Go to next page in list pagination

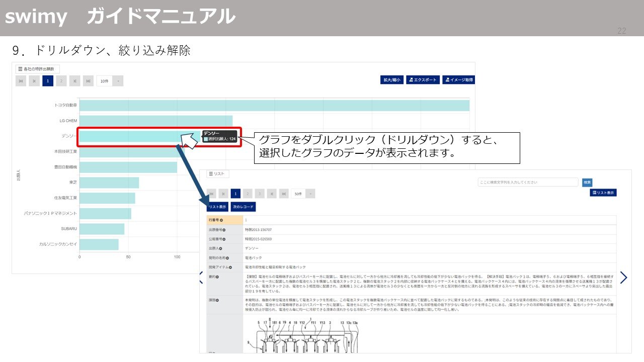[272, 193]
